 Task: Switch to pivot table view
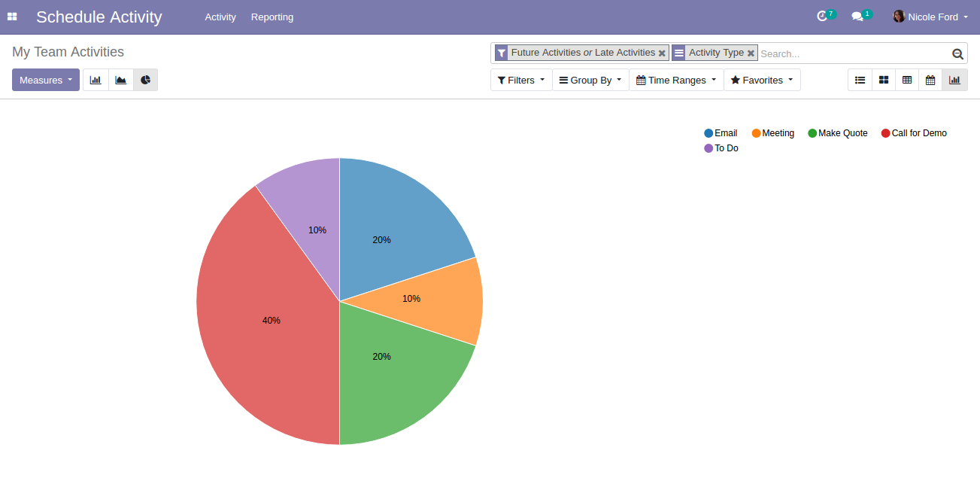pos(907,80)
